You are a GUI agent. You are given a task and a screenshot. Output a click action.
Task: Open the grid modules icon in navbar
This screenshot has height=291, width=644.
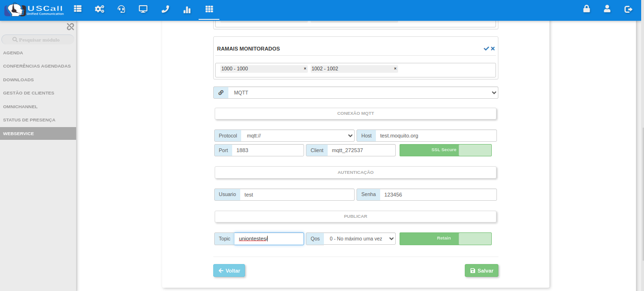pos(209,9)
